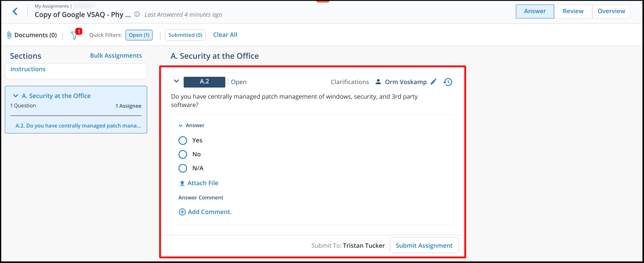Screen dimensions: 644x263
Task: Click the 1 Assignee text
Action: pos(128,106)
